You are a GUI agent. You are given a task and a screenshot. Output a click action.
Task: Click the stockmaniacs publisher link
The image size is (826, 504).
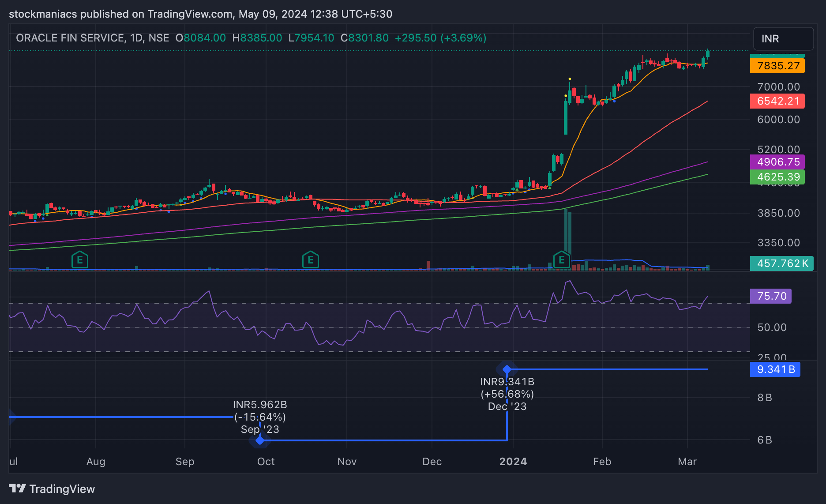click(43, 14)
